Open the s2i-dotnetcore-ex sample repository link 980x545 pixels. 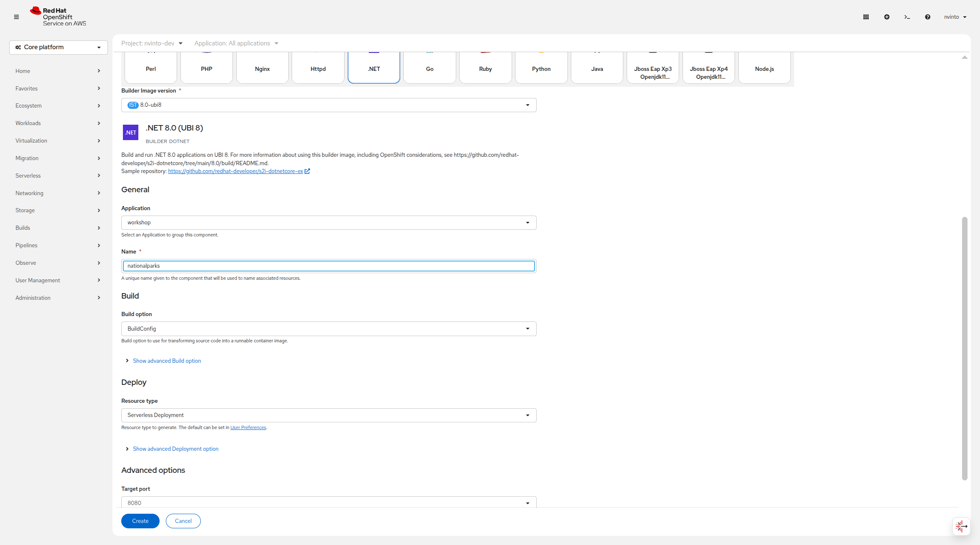click(236, 171)
